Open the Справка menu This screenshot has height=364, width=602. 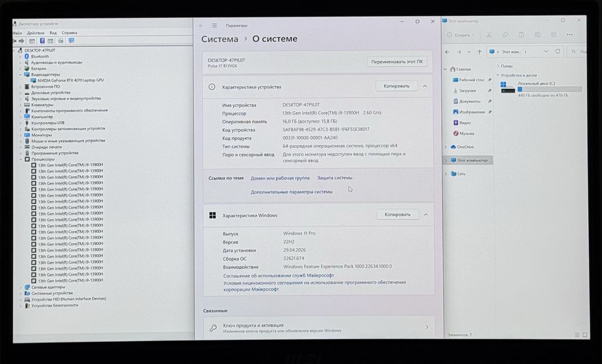[x=69, y=33]
